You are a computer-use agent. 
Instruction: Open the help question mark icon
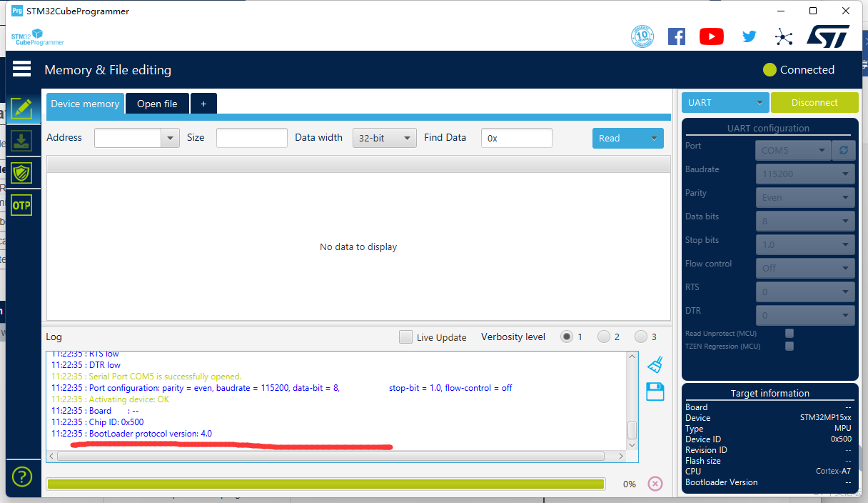pos(22,476)
